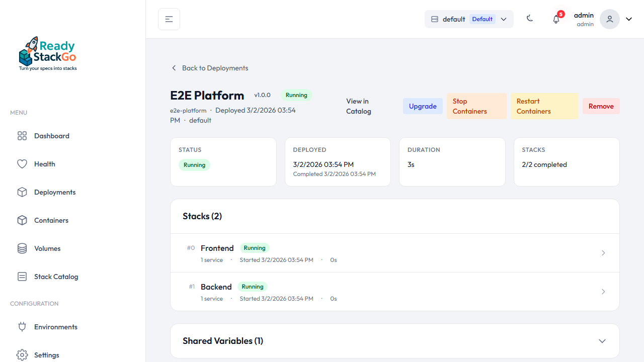This screenshot has width=644, height=362.
Task: Open the default environment dropdown
Action: [x=503, y=19]
